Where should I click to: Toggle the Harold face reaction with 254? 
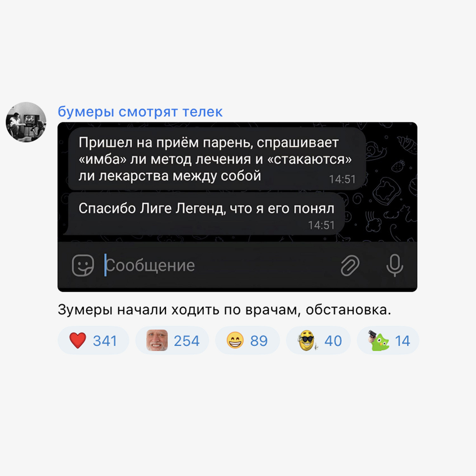coord(172,340)
